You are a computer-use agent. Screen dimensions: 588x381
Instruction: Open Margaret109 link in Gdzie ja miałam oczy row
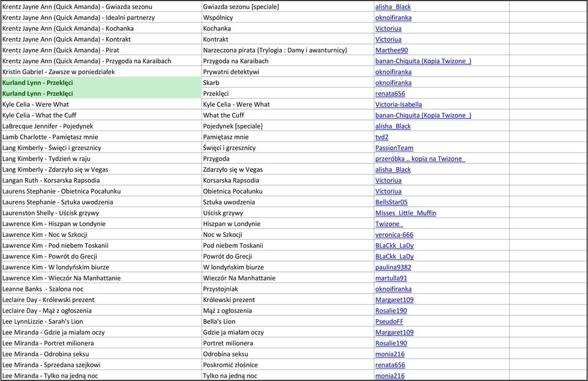(x=394, y=333)
